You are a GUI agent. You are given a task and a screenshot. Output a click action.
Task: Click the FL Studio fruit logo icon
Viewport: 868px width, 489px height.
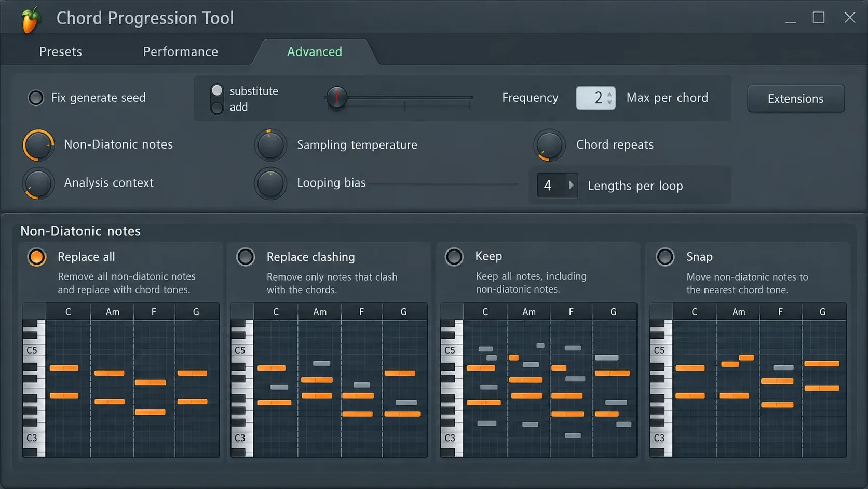[x=31, y=19]
